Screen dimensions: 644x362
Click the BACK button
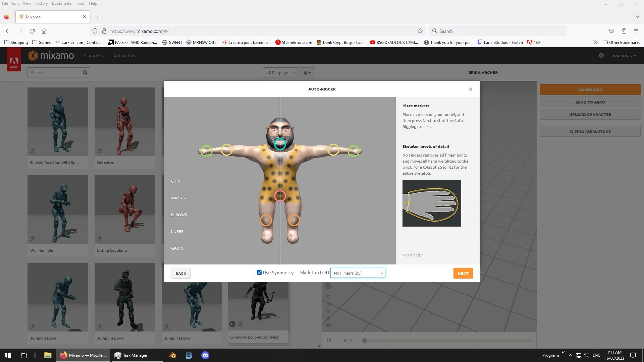(x=180, y=273)
